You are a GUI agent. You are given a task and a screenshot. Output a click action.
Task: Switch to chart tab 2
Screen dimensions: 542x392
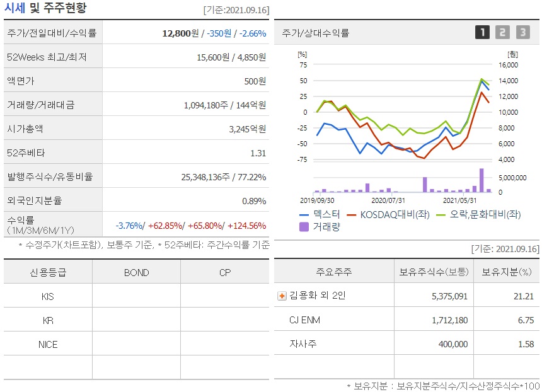tap(502, 32)
